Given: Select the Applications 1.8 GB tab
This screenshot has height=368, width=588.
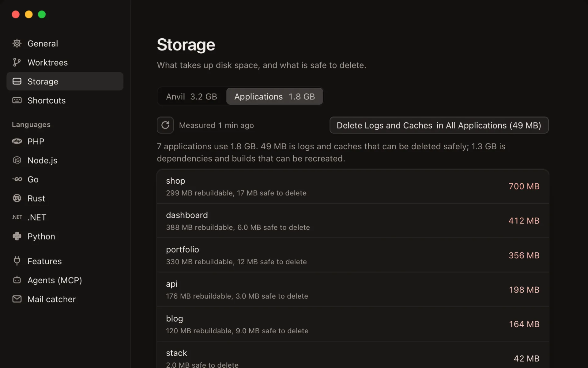Looking at the screenshot, I should [274, 97].
